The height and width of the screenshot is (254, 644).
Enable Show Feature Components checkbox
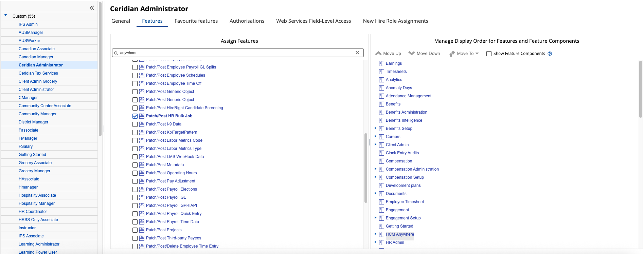click(x=489, y=54)
